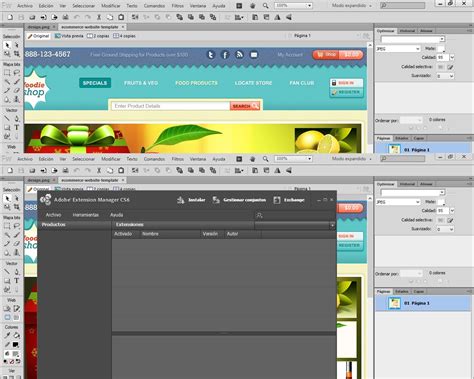Select the Text tool in upper Fireworks toolbox
Screen dimensions: 474x379
point(16,127)
